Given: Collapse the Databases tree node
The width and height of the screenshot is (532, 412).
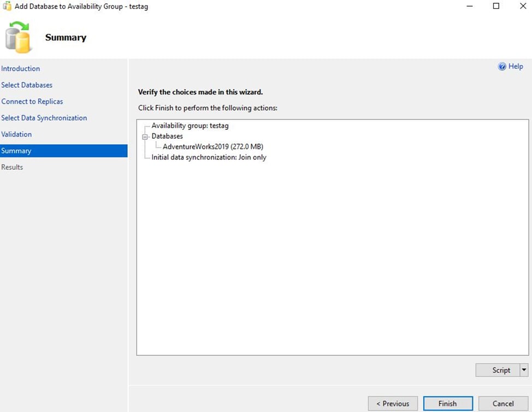Looking at the screenshot, I should pyautogui.click(x=145, y=136).
